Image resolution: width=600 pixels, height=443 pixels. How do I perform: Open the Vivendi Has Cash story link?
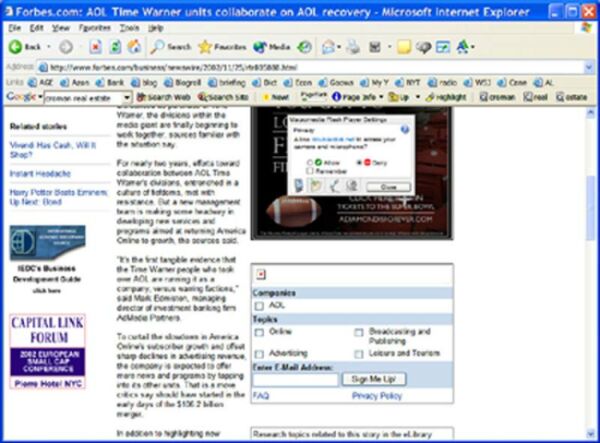click(53, 150)
